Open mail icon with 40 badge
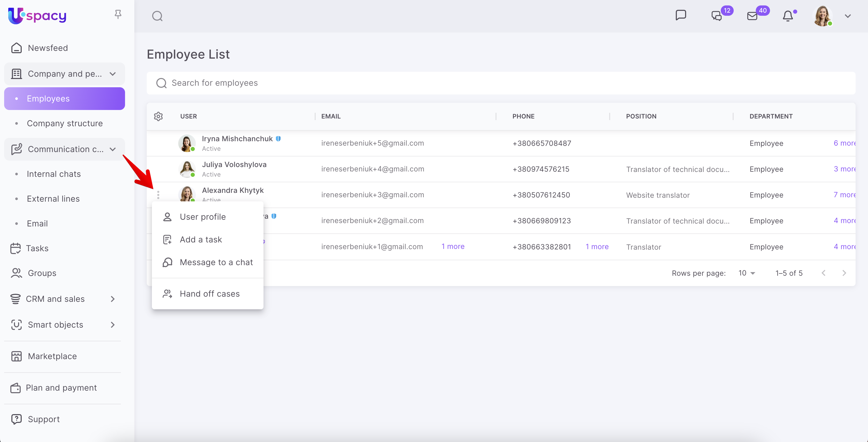 click(x=752, y=16)
